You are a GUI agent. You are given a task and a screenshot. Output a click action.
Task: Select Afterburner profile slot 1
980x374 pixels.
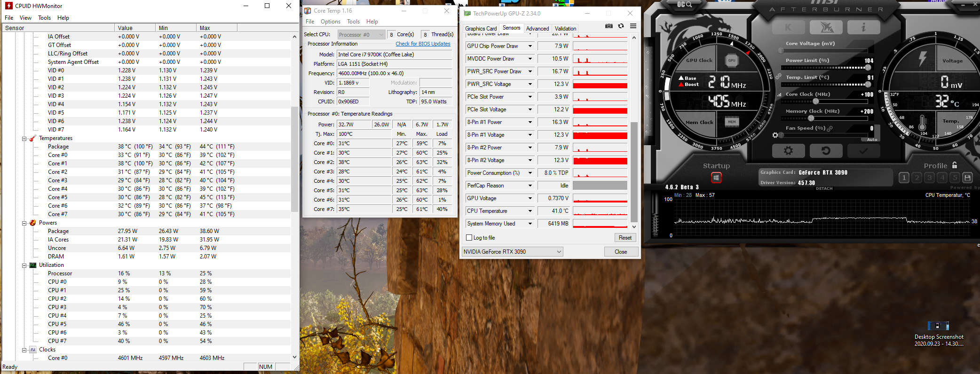pos(904,178)
